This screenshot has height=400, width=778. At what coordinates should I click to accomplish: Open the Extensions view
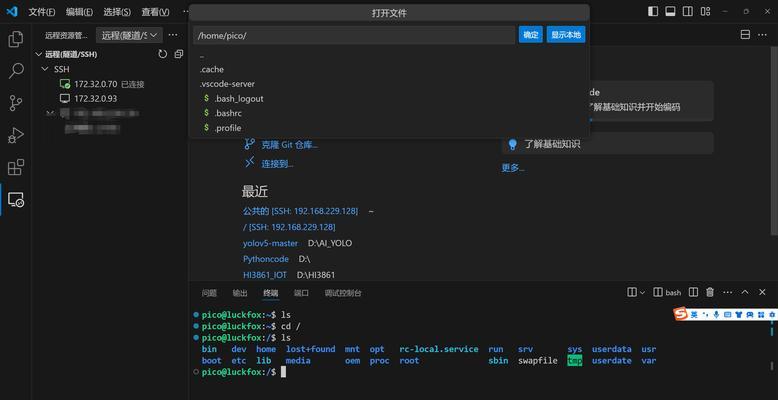pos(15,167)
